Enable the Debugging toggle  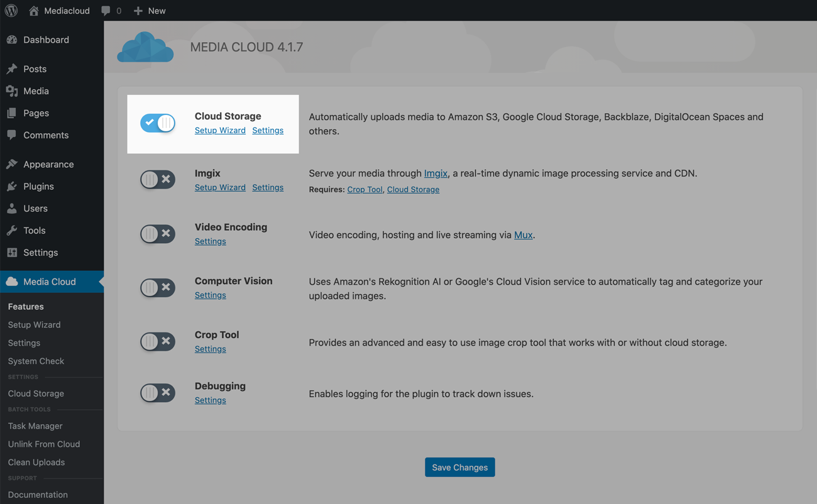tap(158, 393)
